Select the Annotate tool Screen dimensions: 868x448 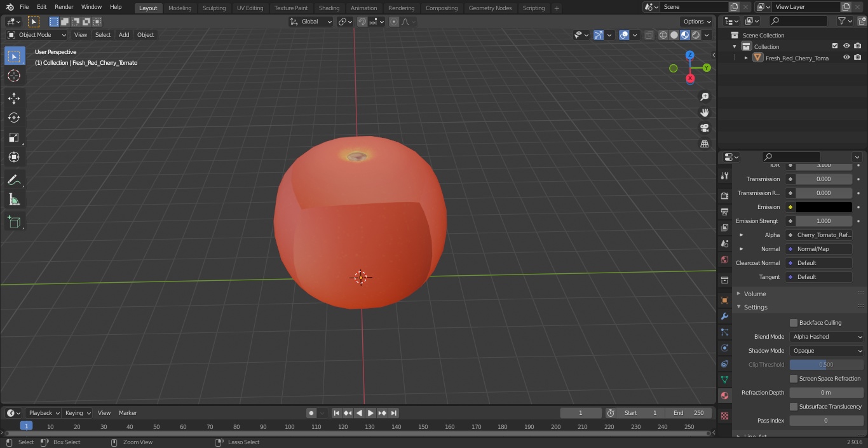coord(14,180)
